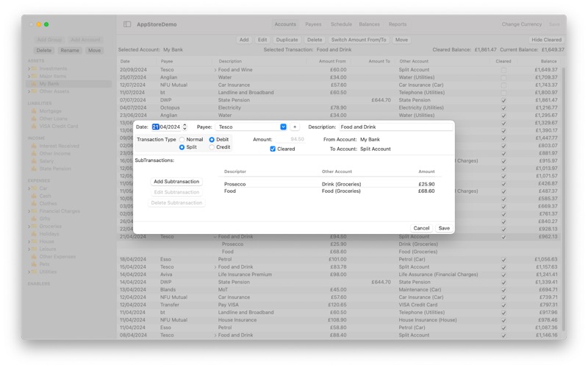Select the Other Loans liability account
The height and width of the screenshot is (368, 588).
click(x=53, y=118)
